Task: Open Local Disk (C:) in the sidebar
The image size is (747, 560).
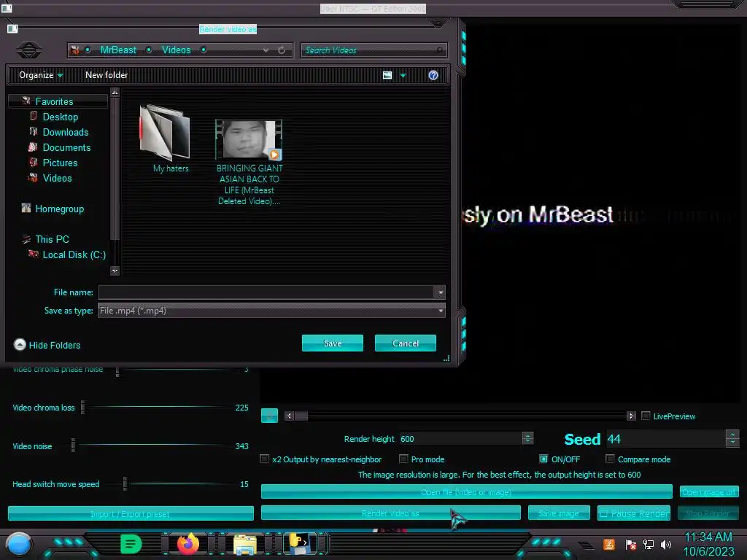Action: point(74,254)
